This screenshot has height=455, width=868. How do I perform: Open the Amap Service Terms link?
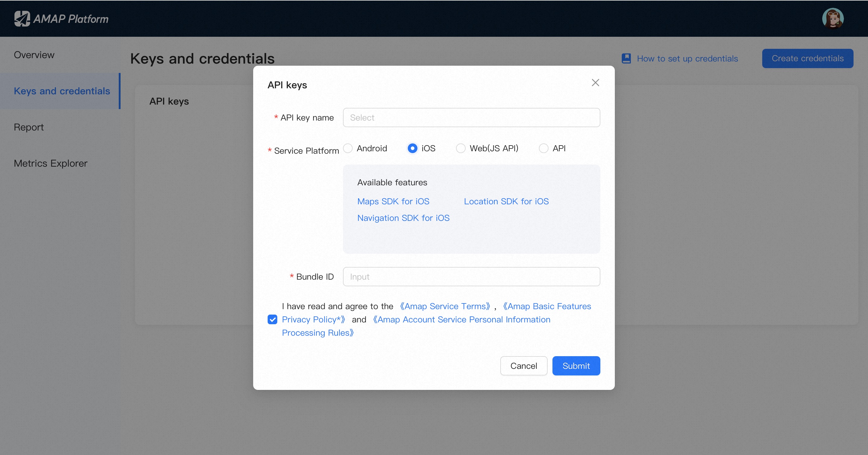pos(445,306)
